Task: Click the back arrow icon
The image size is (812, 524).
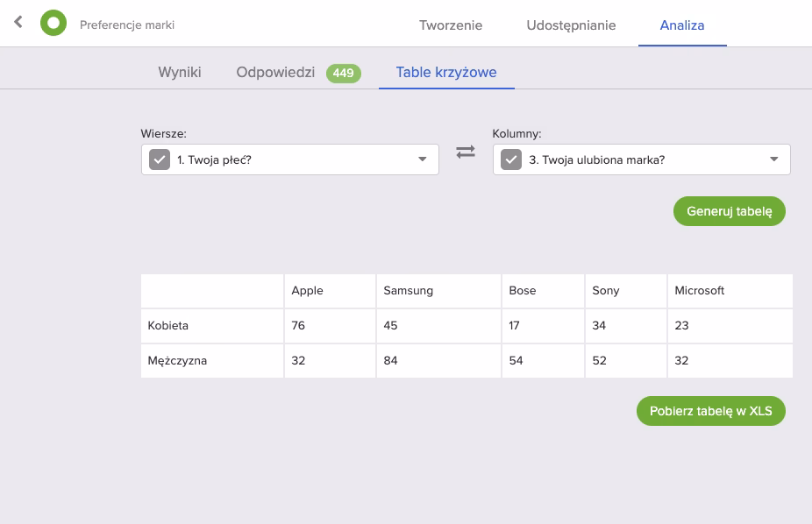Action: [x=18, y=23]
